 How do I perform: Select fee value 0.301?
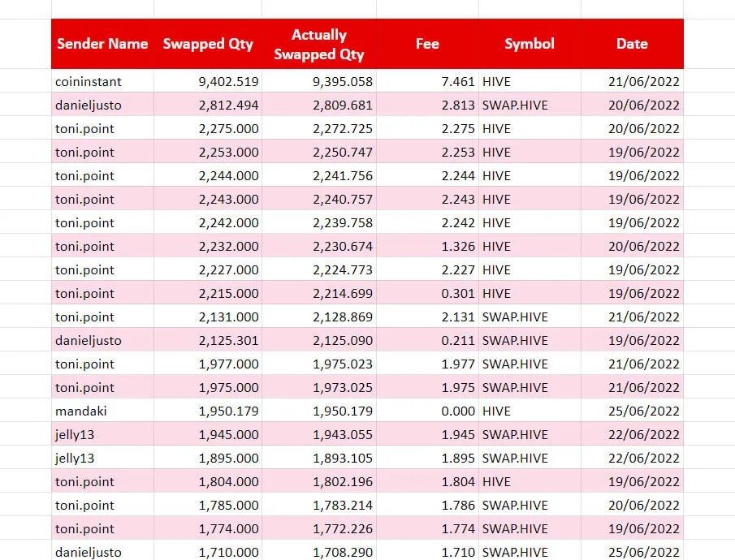[427, 293]
